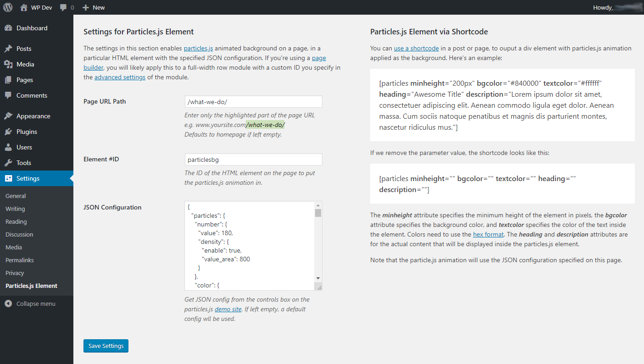Click the Howdy user account menu
Image resolution: width=644 pixels, height=364 pixels.
point(616,7)
